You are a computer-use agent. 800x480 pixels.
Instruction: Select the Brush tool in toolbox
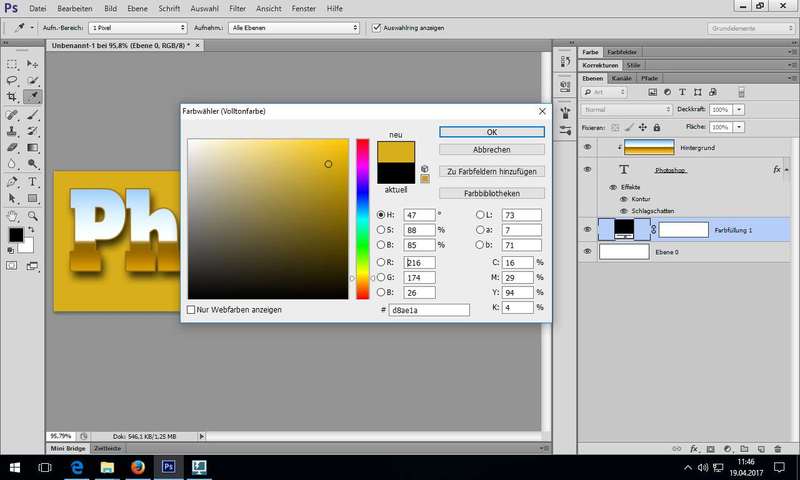pyautogui.click(x=33, y=114)
